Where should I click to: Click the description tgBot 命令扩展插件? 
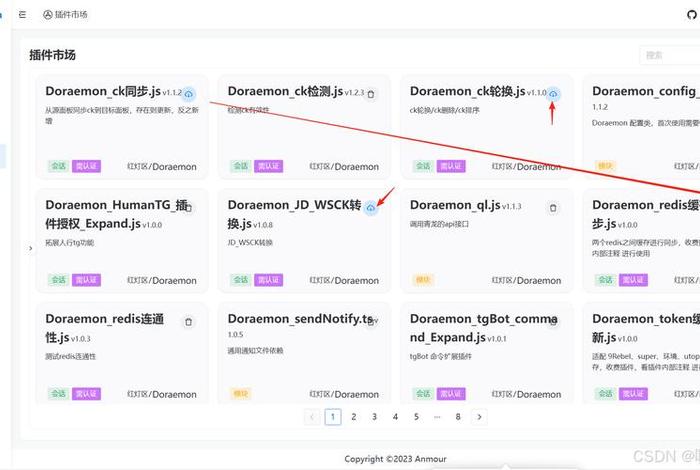441,356
